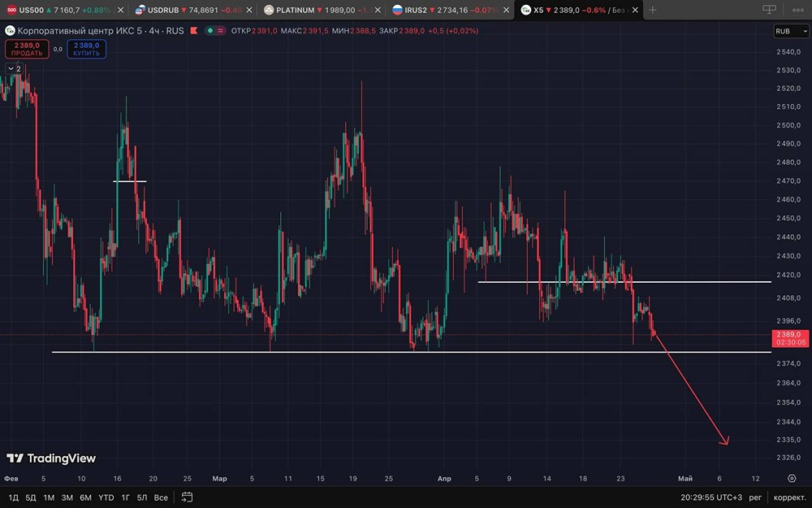The height and width of the screenshot is (508, 812).
Task: Close the IRUS2 tab
Action: click(506, 10)
